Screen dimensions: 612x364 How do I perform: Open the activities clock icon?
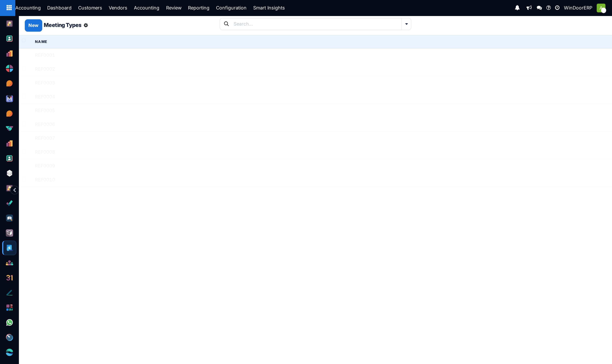point(557,8)
